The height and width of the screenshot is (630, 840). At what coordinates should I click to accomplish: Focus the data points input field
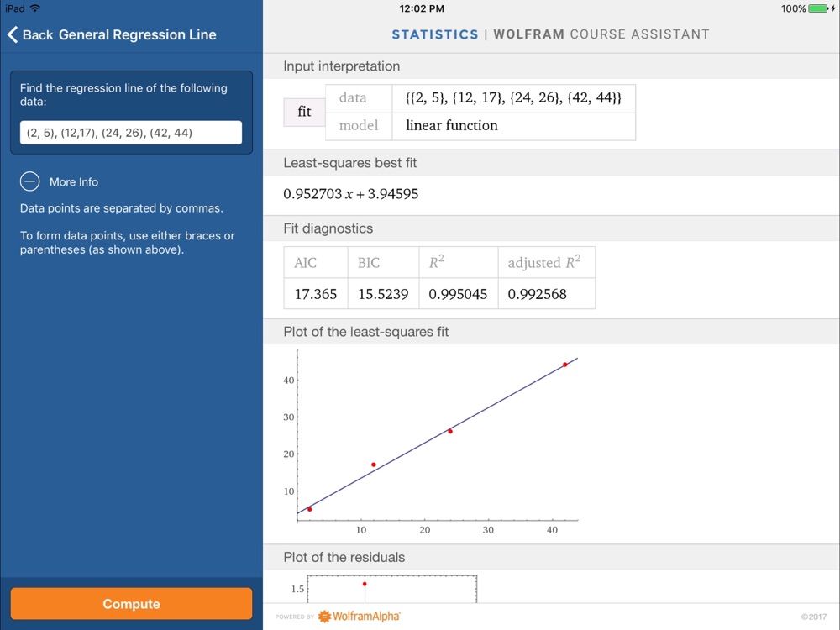tap(131, 133)
